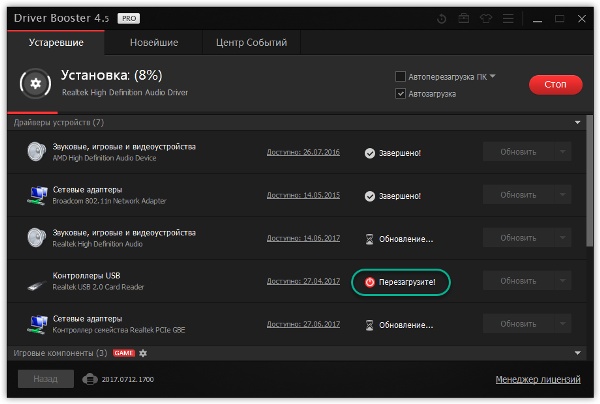Uncheck the Автозагрузка checkbox

400,93
